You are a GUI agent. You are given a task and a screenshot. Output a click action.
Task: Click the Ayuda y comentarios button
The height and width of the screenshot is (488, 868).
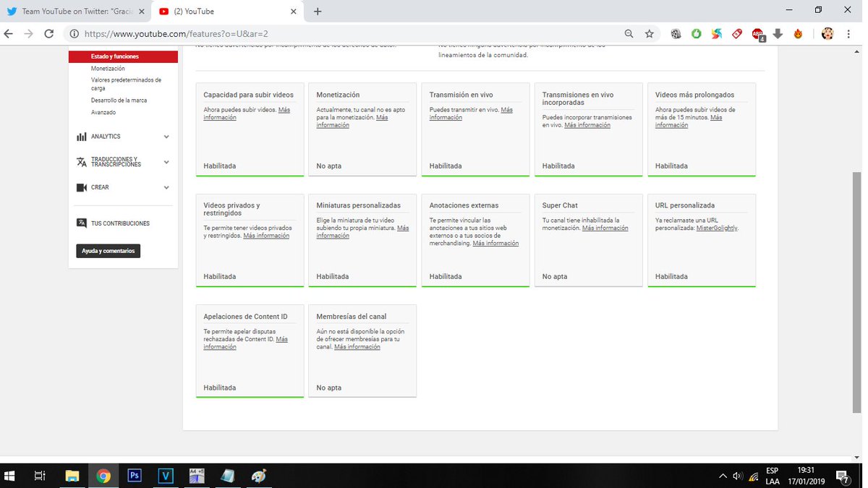(109, 251)
